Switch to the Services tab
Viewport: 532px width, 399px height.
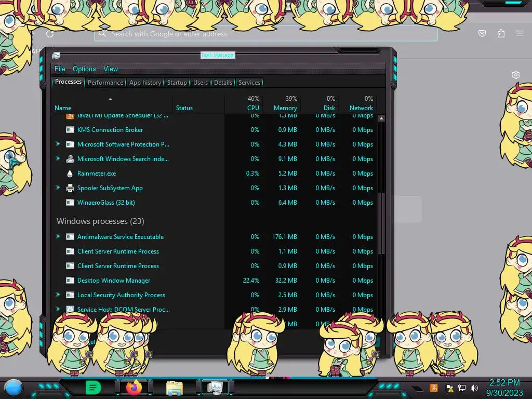[x=249, y=83]
